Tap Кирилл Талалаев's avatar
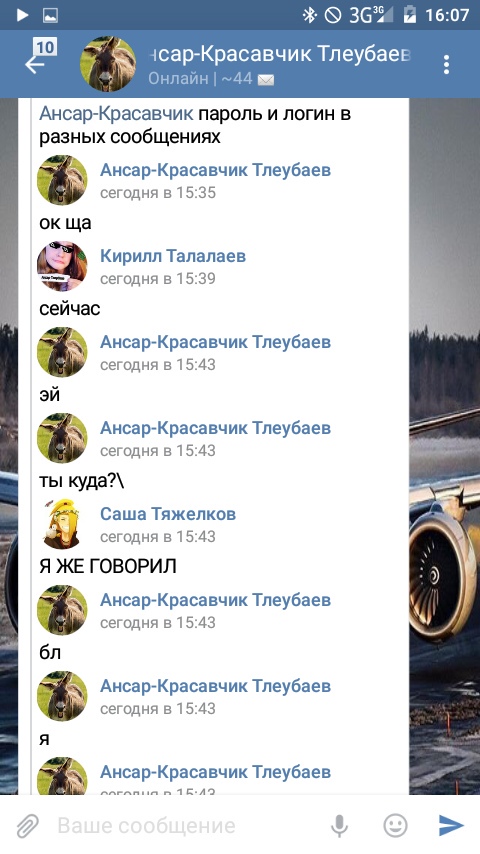The image size is (480, 854). [62, 266]
